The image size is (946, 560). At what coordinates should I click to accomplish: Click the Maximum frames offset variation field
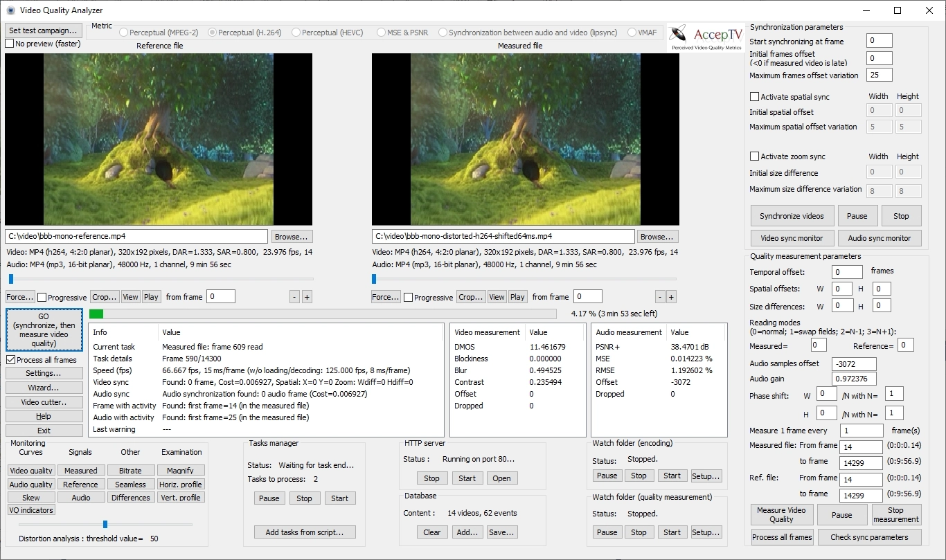pyautogui.click(x=880, y=75)
